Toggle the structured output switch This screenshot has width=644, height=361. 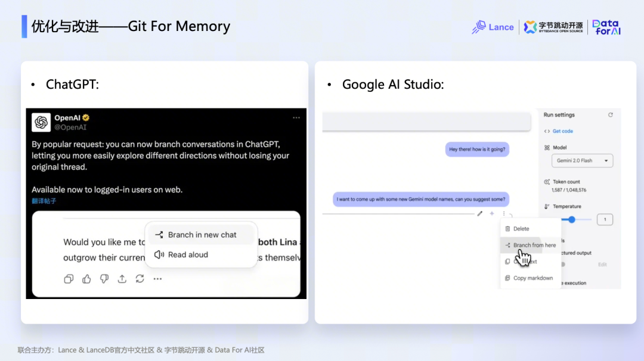point(563,264)
